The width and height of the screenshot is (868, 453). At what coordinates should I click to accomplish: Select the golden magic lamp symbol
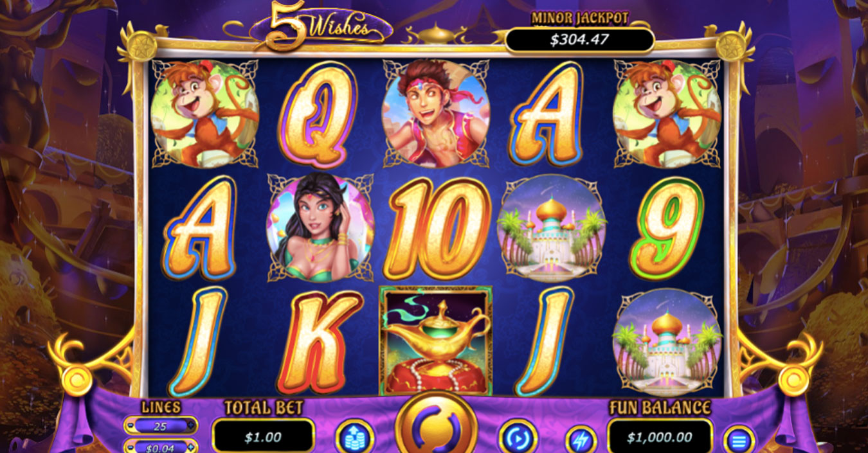click(x=436, y=340)
